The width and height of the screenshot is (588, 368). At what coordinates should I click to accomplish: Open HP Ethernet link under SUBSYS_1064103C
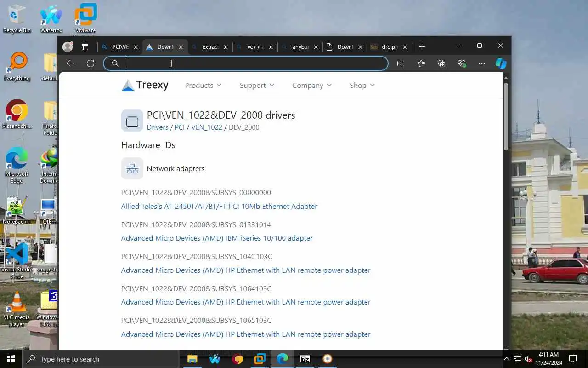(246, 302)
